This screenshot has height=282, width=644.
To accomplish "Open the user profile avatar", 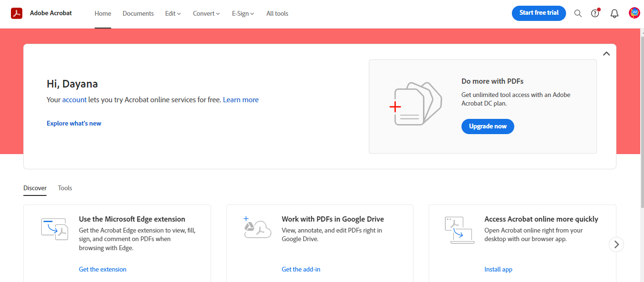I will [634, 13].
